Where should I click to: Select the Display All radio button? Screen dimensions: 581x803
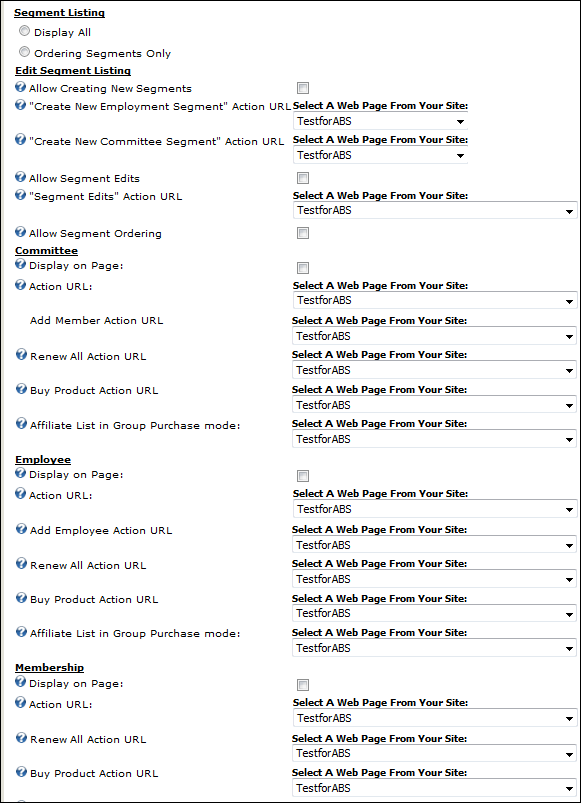24,31
